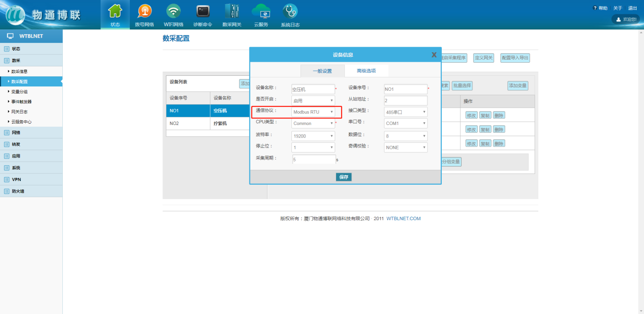Open the 云服务 cloud service icon
Image resolution: width=644 pixels, height=314 pixels.
[x=261, y=11]
